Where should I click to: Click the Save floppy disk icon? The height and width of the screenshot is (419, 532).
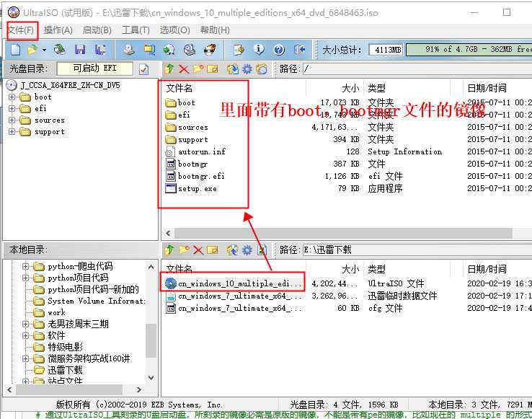click(x=80, y=50)
